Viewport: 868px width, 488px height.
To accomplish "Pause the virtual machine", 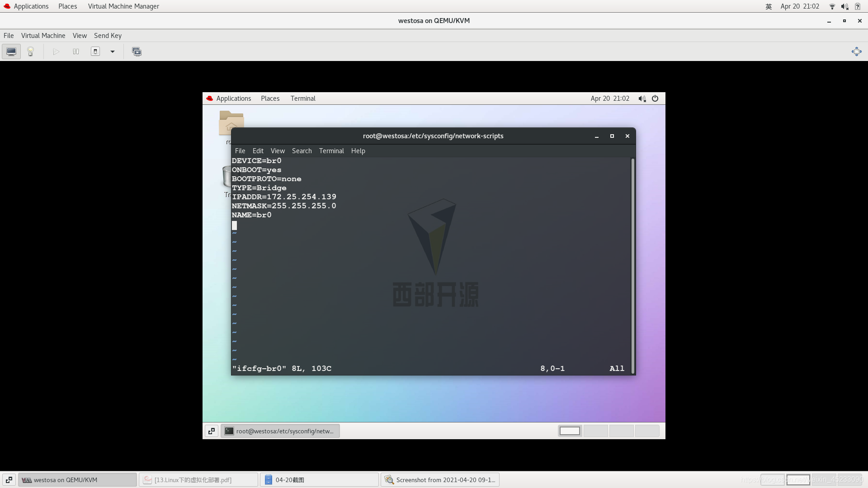I will coord(76,52).
